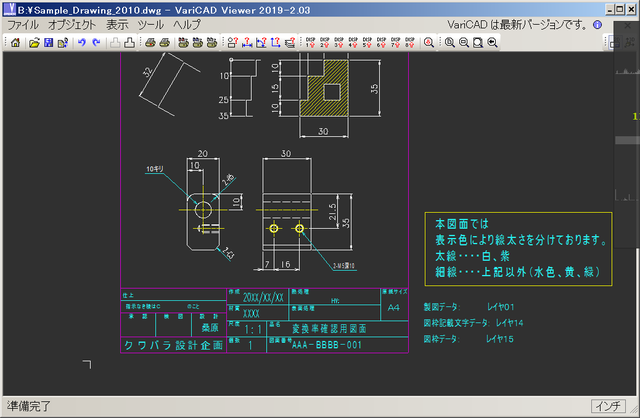Open the ヘルプ menu
This screenshot has height=418, width=640.
(187, 25)
